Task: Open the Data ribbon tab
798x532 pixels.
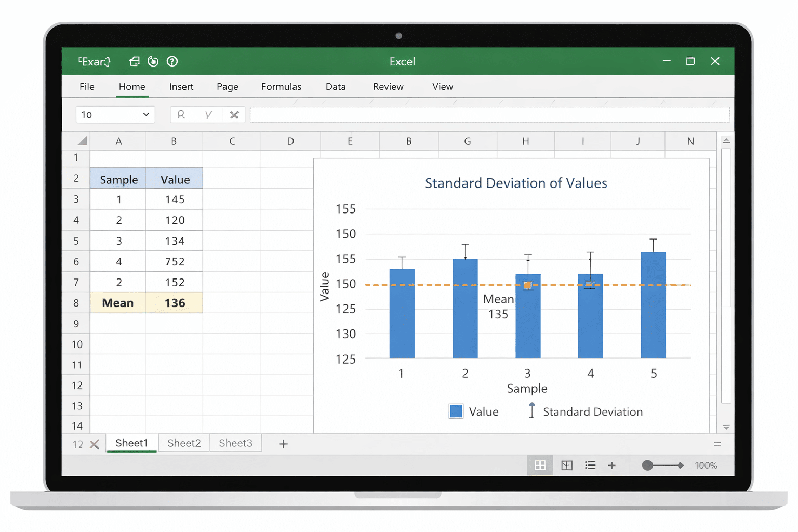Action: (x=336, y=86)
